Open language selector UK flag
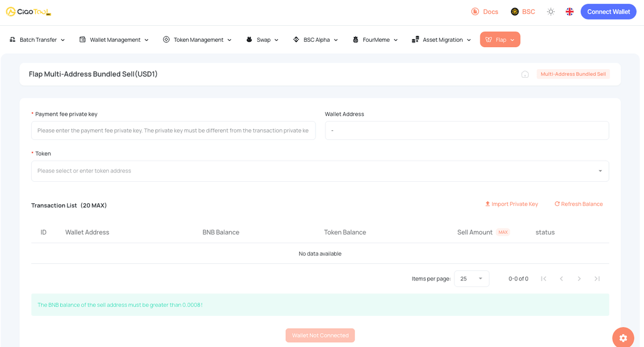 coord(569,12)
